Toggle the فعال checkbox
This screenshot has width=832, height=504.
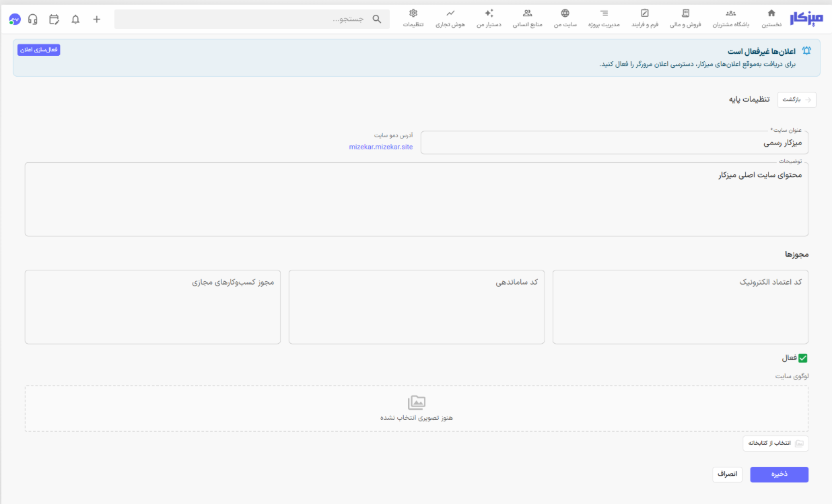(802, 359)
